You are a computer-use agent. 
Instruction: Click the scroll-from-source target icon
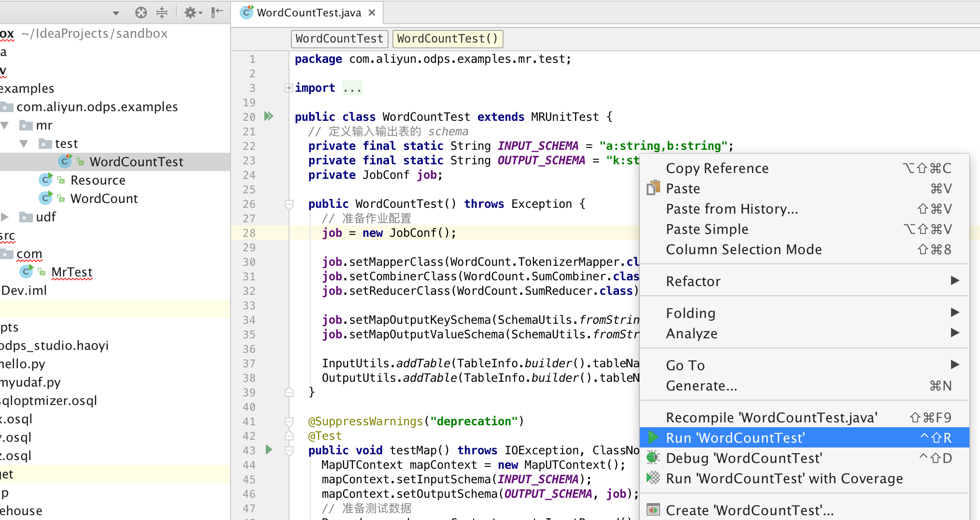(141, 13)
